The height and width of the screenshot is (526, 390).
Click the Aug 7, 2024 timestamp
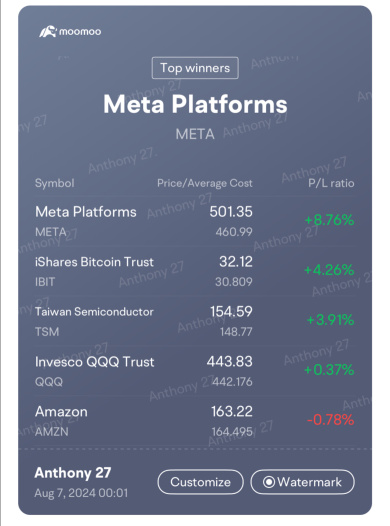[x=81, y=493]
